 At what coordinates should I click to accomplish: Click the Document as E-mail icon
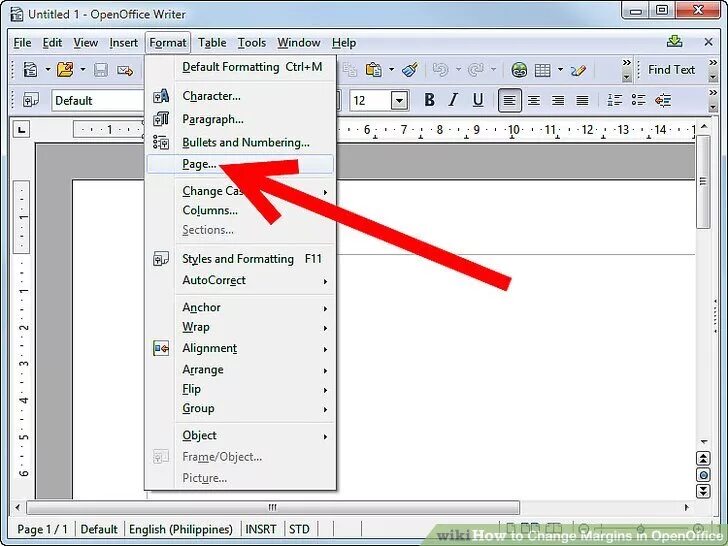(x=125, y=70)
